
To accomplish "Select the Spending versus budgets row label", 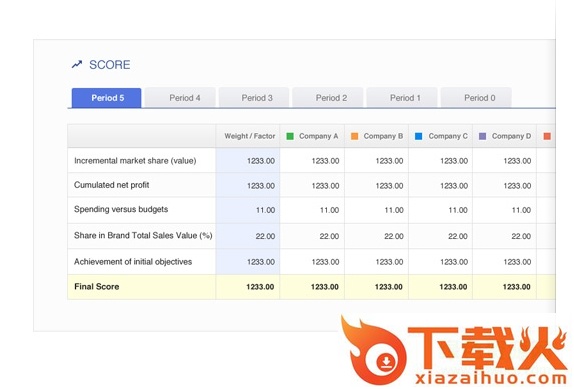I will point(121,209).
